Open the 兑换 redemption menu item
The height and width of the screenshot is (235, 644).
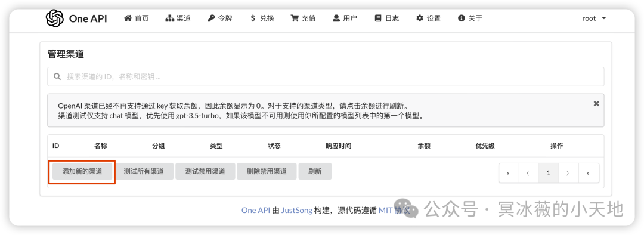(x=262, y=18)
